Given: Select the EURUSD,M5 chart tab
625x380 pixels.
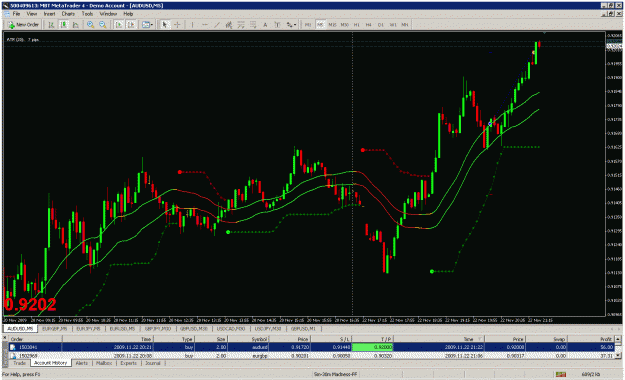Looking at the screenshot, I should pyautogui.click(x=122, y=329).
